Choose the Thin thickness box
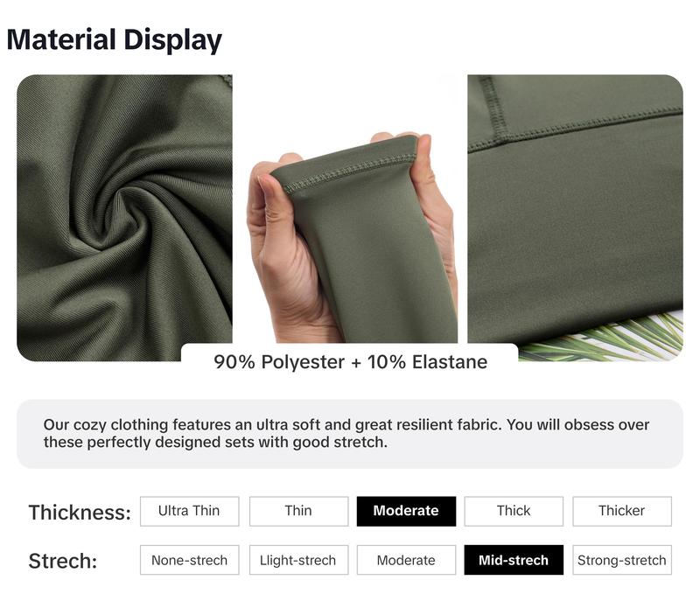 [298, 511]
